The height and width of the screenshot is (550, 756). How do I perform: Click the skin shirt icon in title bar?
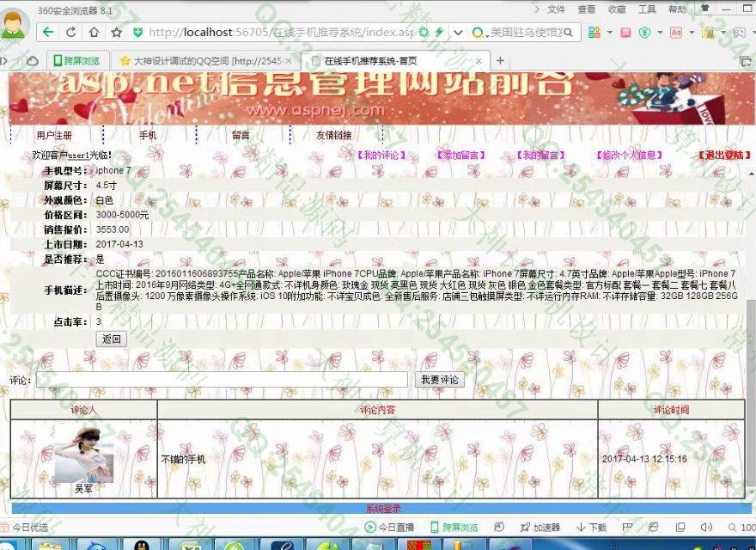705,9
